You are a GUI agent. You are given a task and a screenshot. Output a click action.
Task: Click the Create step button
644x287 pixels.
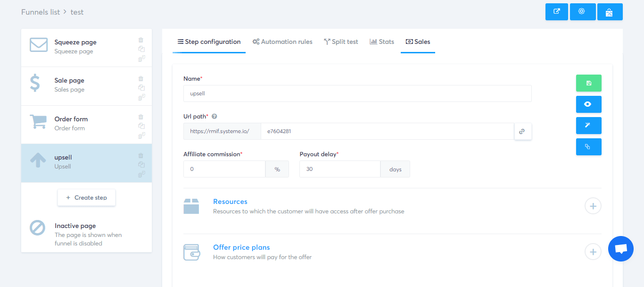pyautogui.click(x=86, y=197)
